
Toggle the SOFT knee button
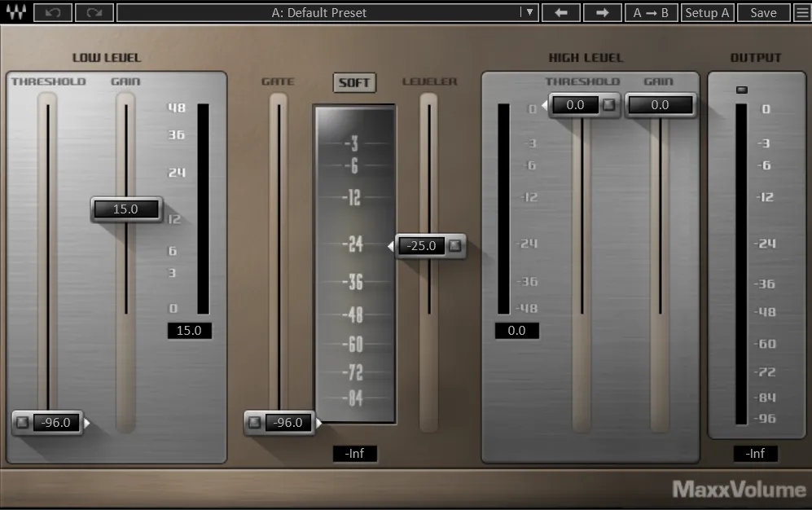pos(354,82)
